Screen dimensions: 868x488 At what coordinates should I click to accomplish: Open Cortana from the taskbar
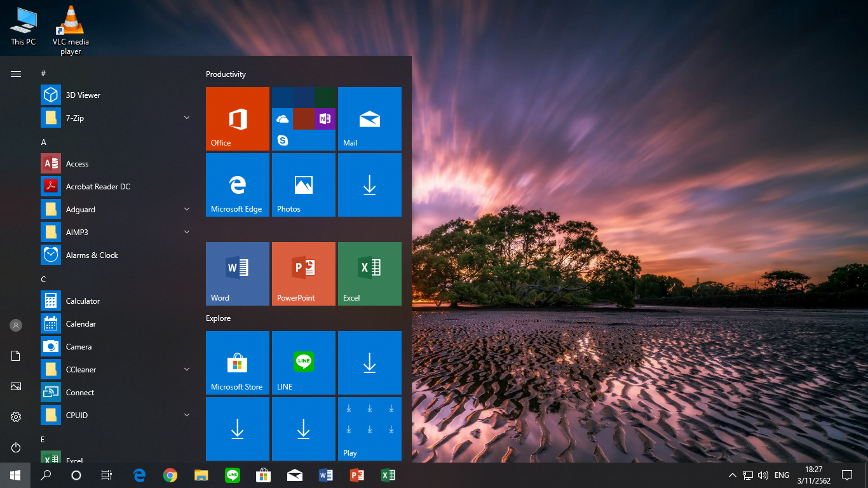pyautogui.click(x=76, y=475)
